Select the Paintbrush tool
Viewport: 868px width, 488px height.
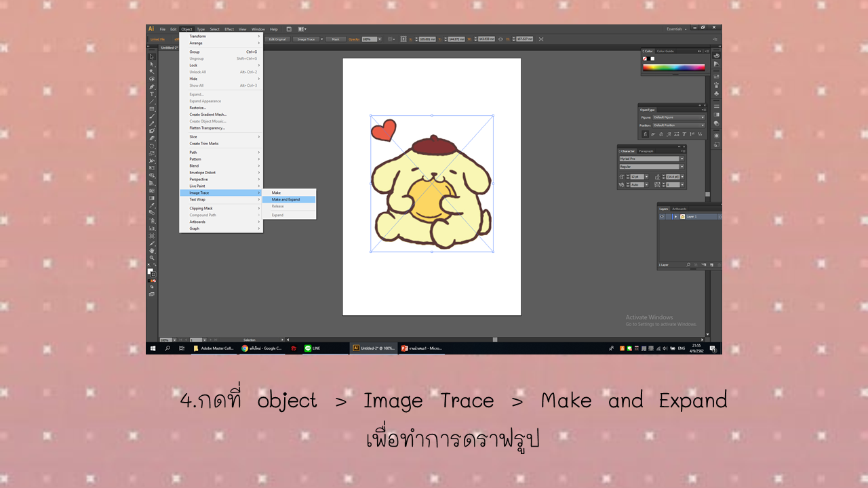152,116
